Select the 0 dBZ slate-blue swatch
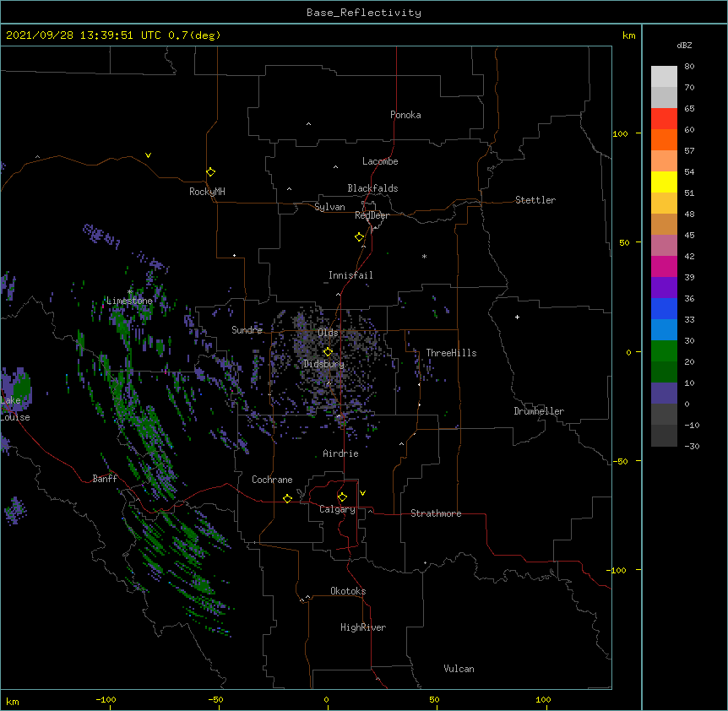This screenshot has width=728, height=711. (x=664, y=414)
